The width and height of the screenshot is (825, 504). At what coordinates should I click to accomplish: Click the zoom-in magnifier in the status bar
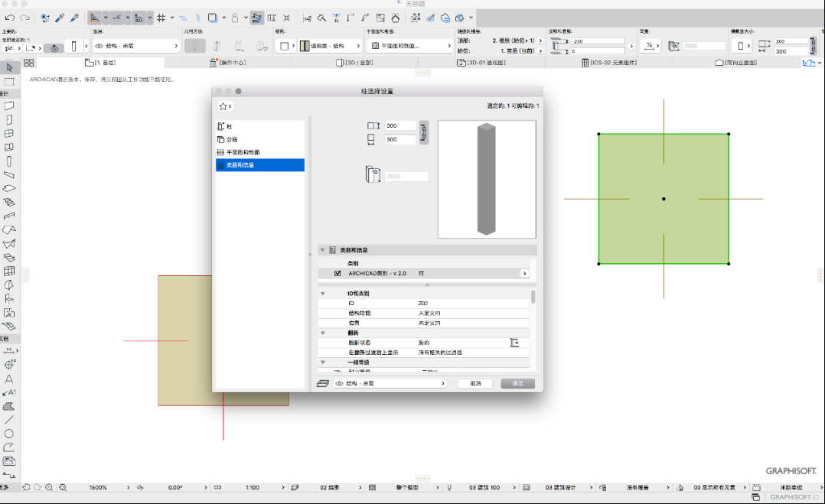(x=49, y=487)
